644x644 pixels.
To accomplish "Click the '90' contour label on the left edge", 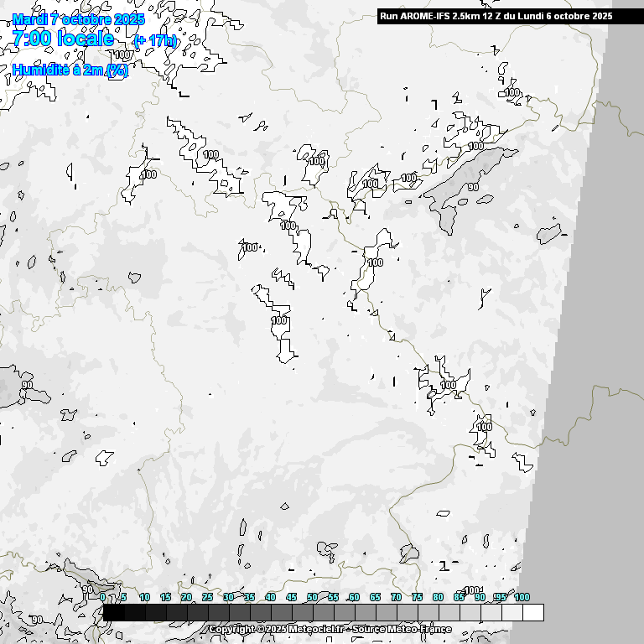I will tap(27, 385).
